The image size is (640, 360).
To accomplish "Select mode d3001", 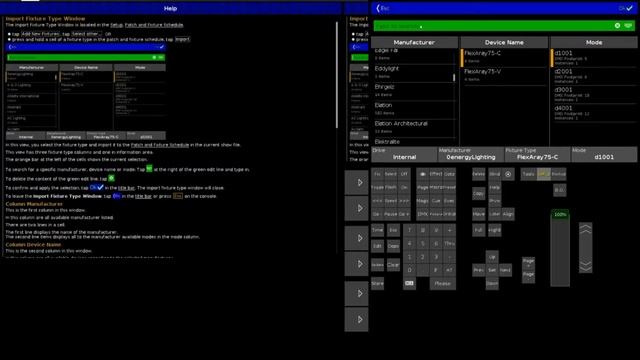I will coord(594,94).
